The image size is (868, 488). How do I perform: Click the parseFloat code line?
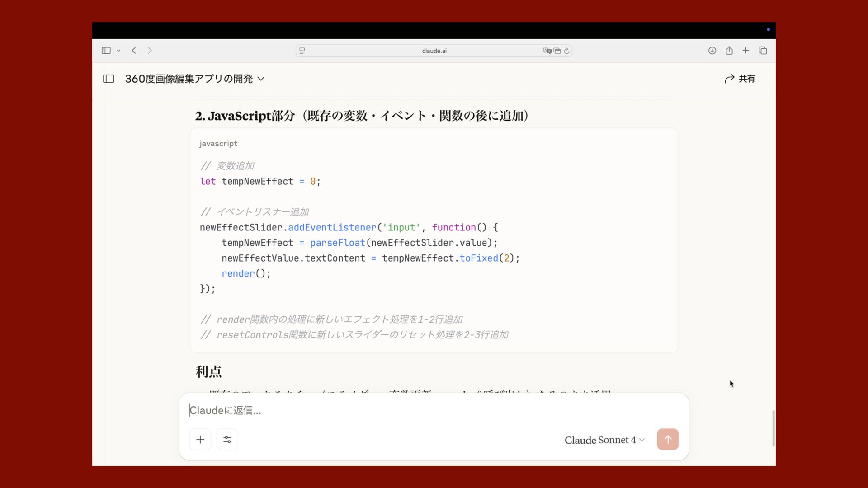(x=360, y=243)
